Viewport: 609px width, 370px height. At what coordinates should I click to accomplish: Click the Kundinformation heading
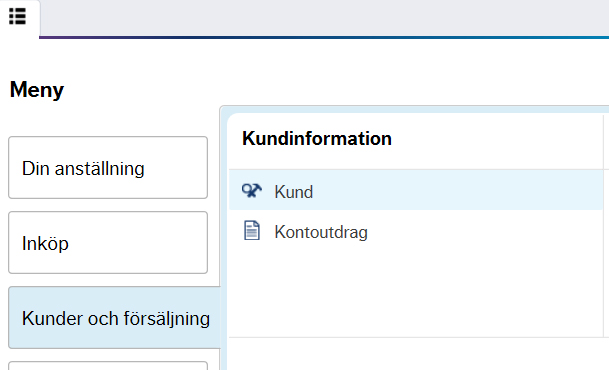click(x=317, y=139)
